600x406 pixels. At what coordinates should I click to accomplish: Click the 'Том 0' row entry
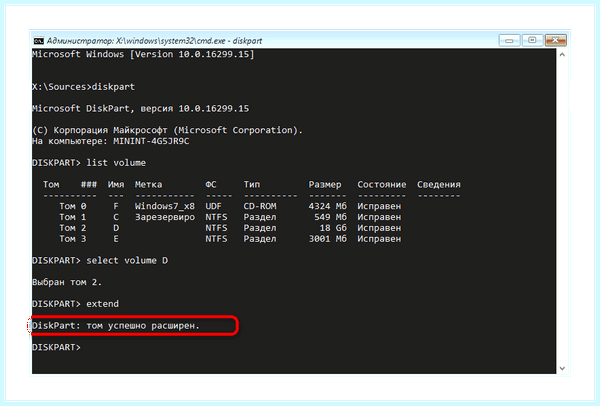point(73,206)
